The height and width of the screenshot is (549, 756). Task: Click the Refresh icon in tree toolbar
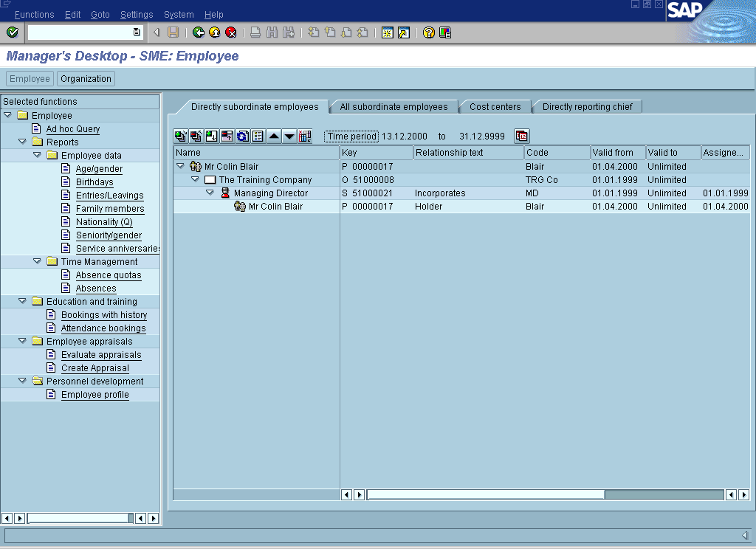(242, 137)
